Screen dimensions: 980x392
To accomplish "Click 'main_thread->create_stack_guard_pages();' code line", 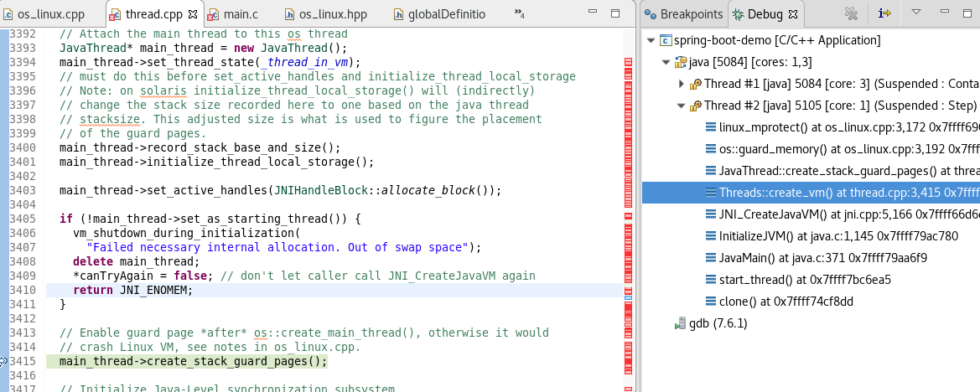I will pyautogui.click(x=193, y=361).
